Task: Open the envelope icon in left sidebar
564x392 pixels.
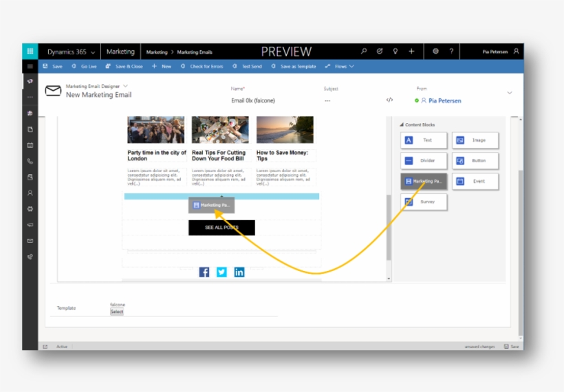Action: tap(30, 241)
